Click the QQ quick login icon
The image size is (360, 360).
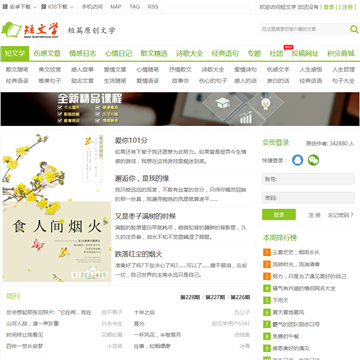point(298,160)
